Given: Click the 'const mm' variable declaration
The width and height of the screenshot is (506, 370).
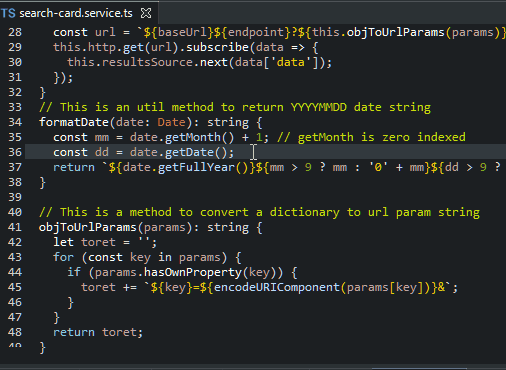Looking at the screenshot, I should click(81, 137).
